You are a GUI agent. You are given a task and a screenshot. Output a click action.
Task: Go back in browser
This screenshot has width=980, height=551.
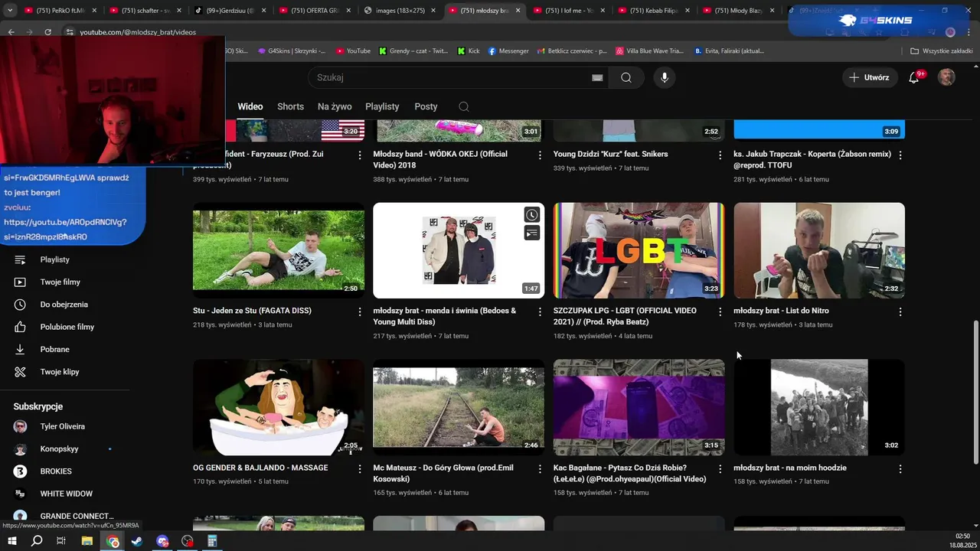point(11,32)
